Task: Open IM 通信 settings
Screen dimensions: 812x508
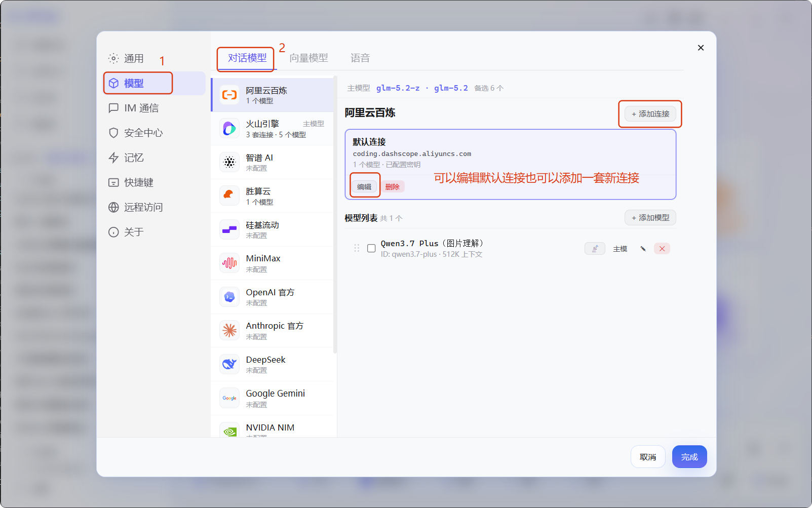Action: 154,108
